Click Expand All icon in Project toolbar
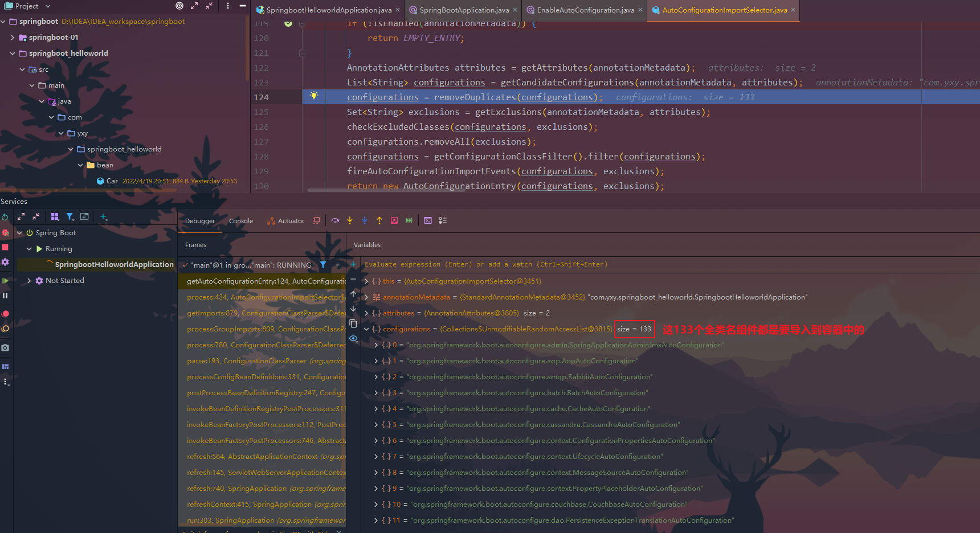Screen dimensions: 980x533 point(194,6)
